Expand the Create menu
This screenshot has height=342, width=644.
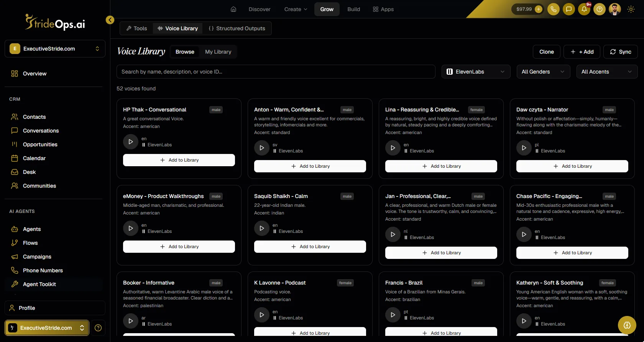(x=296, y=9)
